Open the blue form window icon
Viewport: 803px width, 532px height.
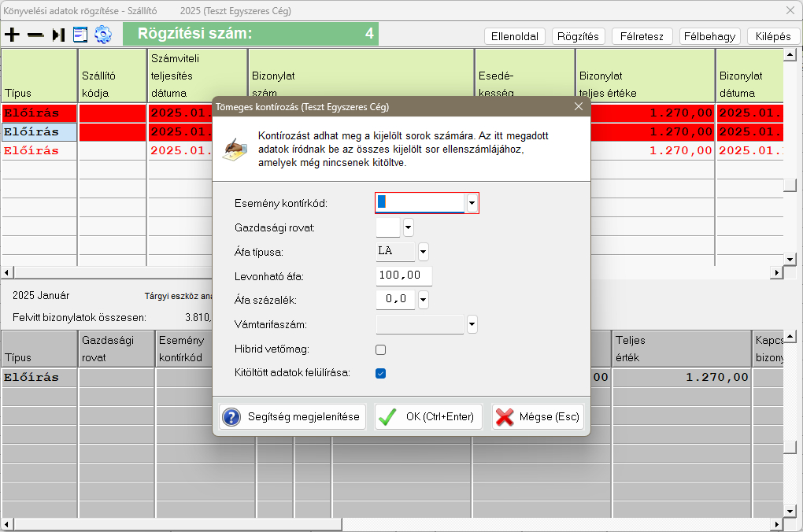(x=80, y=35)
